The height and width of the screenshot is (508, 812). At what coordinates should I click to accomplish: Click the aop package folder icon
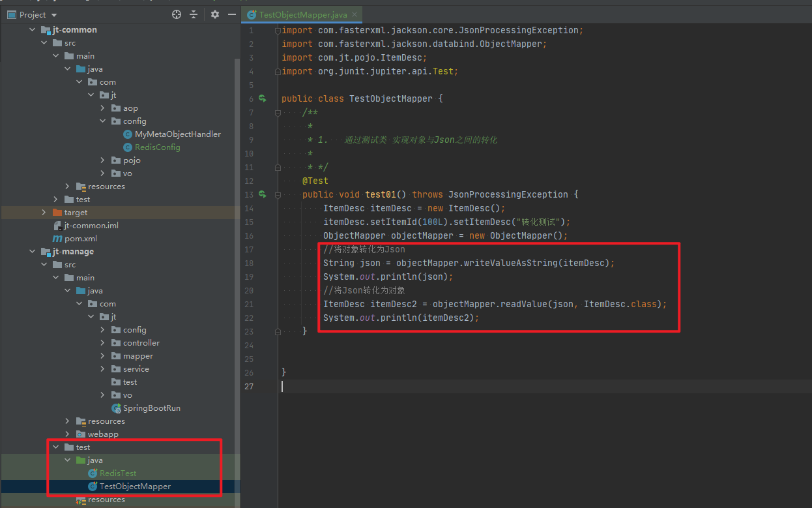(x=116, y=108)
